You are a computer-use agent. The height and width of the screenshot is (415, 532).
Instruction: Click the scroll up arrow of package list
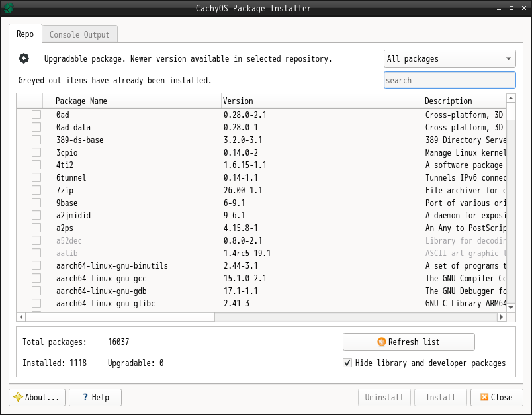coord(511,99)
